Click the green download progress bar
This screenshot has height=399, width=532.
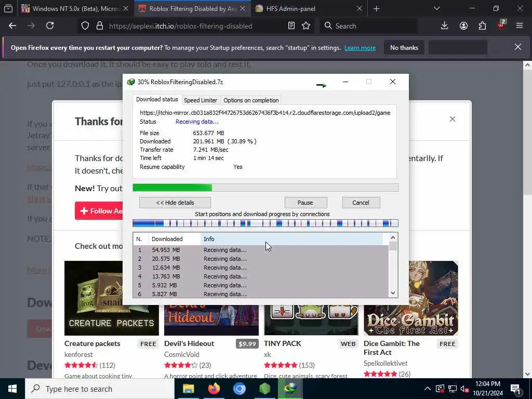pos(265,188)
